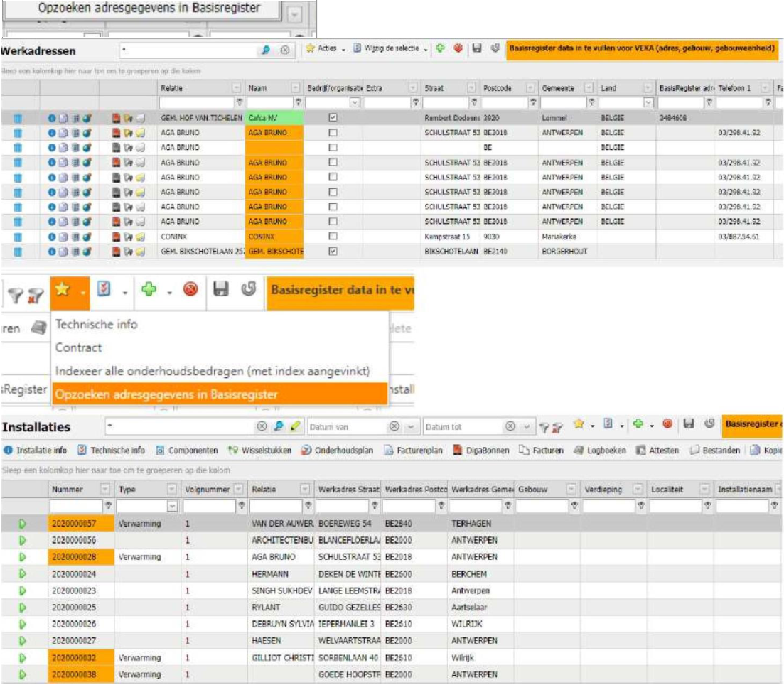The width and height of the screenshot is (784, 685).
Task: Toggle the Bedrijf checkbox in the CONINX row
Action: pos(333,236)
